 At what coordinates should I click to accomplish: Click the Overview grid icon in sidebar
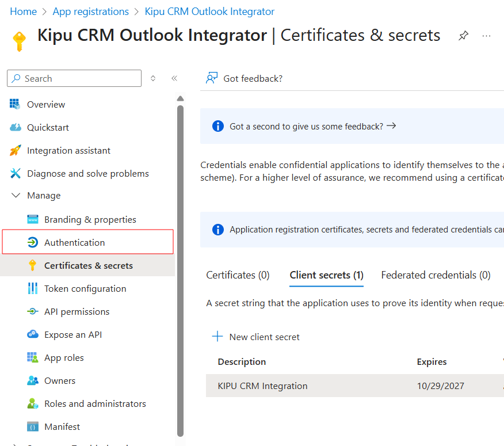coord(15,104)
